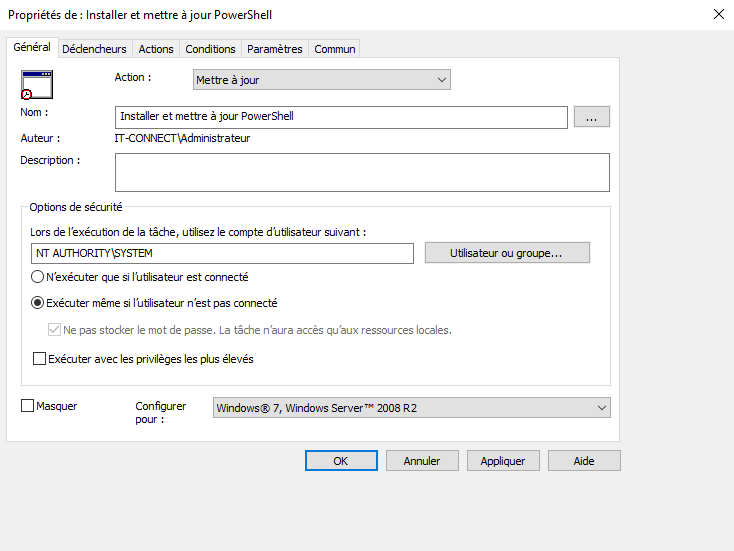Viewport: 734px width, 551px height.
Task: Click the user account field
Action: pyautogui.click(x=264, y=253)
